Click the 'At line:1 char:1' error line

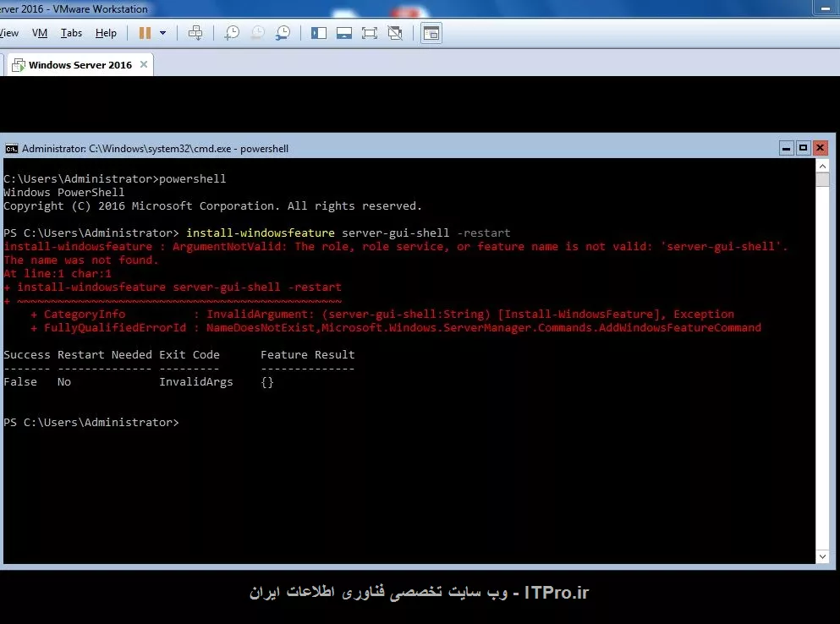58,274
